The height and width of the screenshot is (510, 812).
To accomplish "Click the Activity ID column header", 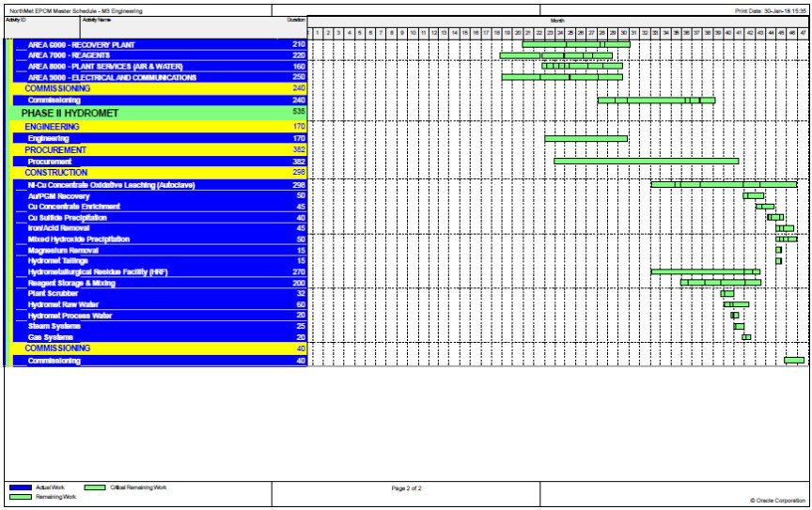I will [x=16, y=19].
